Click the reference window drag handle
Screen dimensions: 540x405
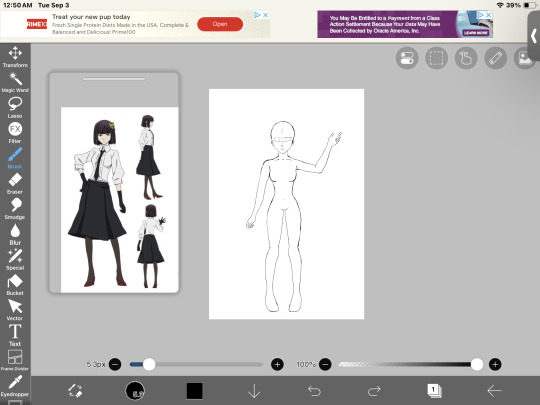pyautogui.click(x=114, y=79)
